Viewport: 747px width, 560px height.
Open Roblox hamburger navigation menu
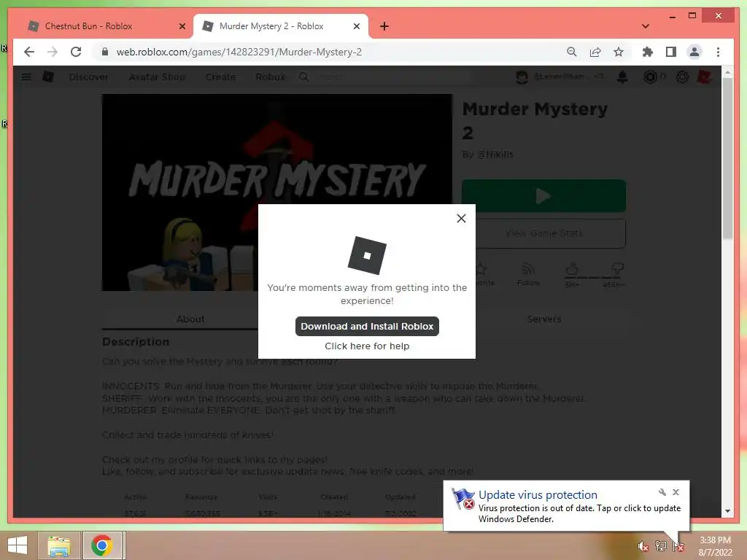[x=27, y=77]
